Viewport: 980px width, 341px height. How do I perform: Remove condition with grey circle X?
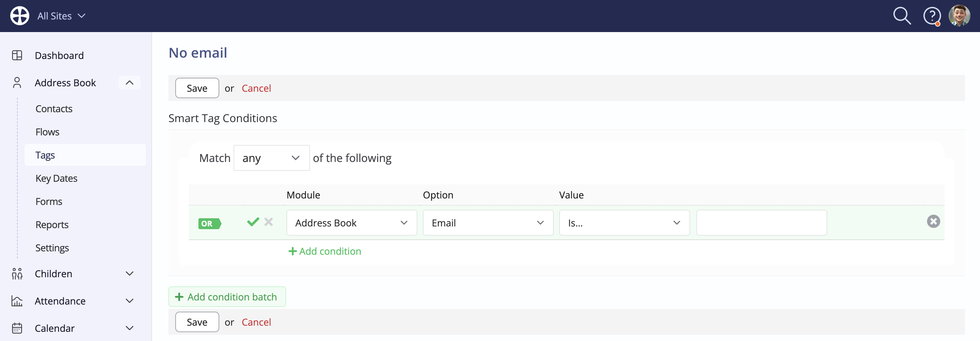[x=933, y=222]
